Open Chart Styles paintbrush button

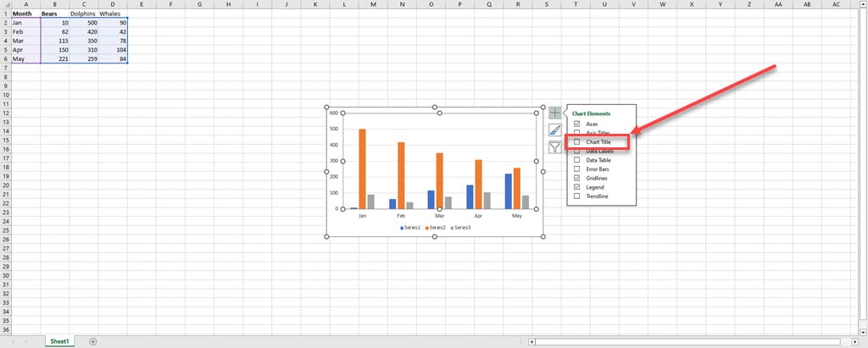pos(554,130)
